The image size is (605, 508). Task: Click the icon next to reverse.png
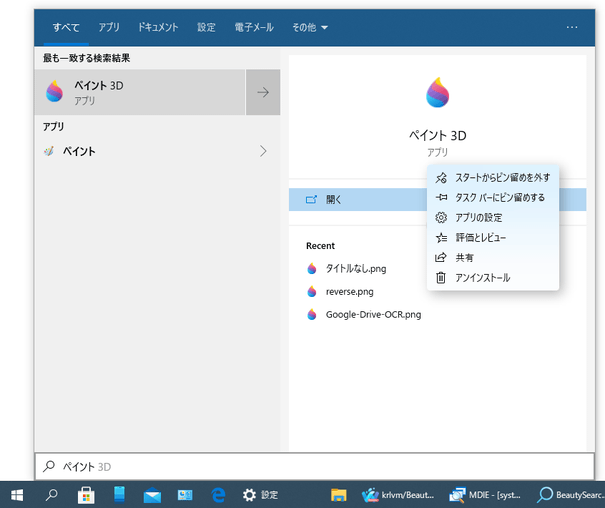312,292
